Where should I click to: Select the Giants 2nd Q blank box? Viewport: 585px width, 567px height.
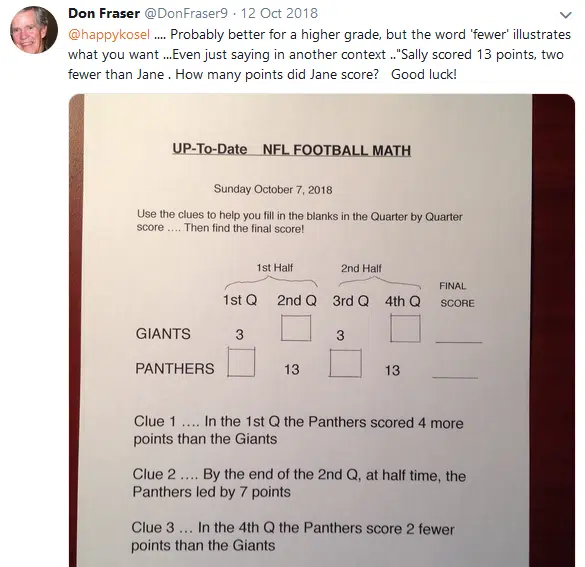(x=296, y=328)
